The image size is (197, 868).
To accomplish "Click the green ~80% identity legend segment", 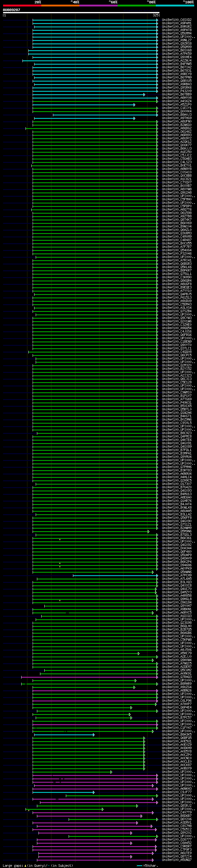I will tap(137, 6).
